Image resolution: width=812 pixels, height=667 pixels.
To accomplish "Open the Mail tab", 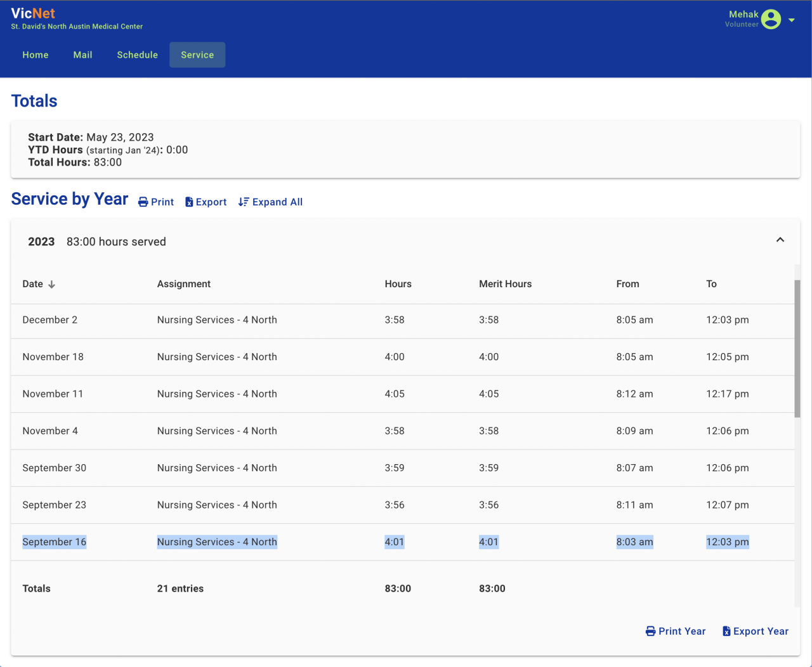I will 82,55.
